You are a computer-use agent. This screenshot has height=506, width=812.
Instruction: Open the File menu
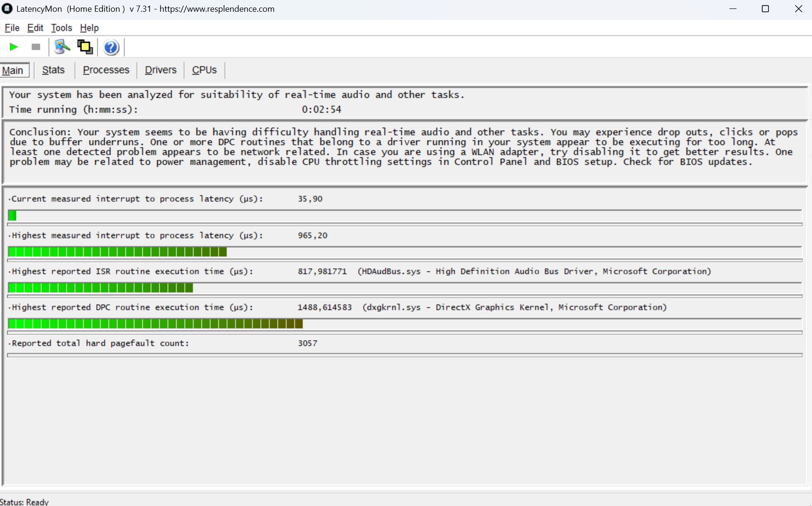tap(12, 28)
